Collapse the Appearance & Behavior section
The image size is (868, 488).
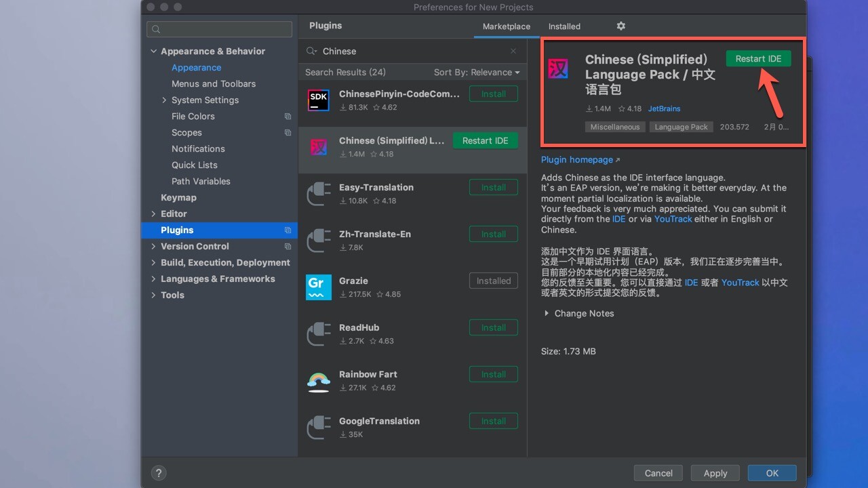(154, 52)
